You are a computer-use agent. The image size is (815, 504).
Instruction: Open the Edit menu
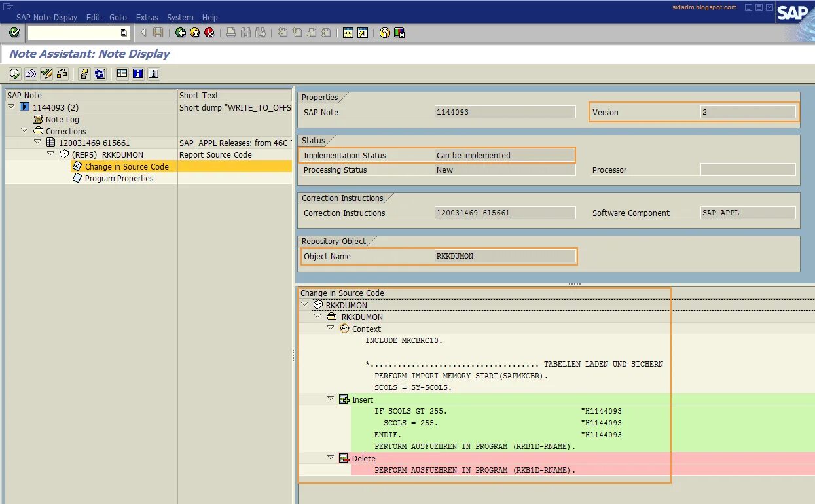point(94,18)
